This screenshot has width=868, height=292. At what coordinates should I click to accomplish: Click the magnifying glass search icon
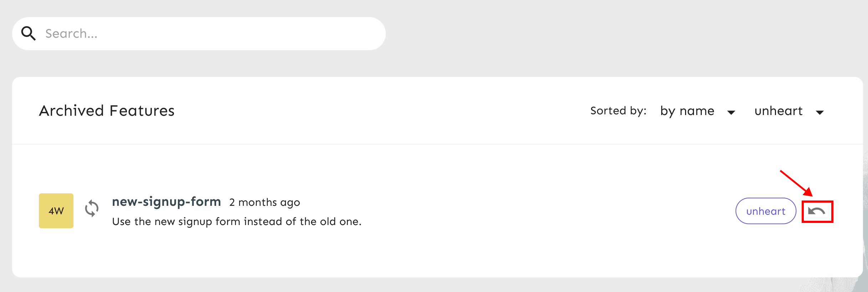click(29, 33)
